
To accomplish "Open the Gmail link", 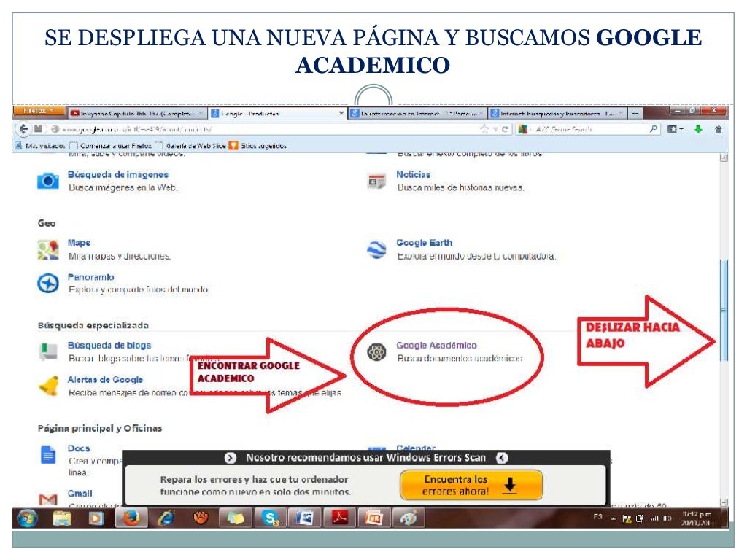I will (x=80, y=494).
